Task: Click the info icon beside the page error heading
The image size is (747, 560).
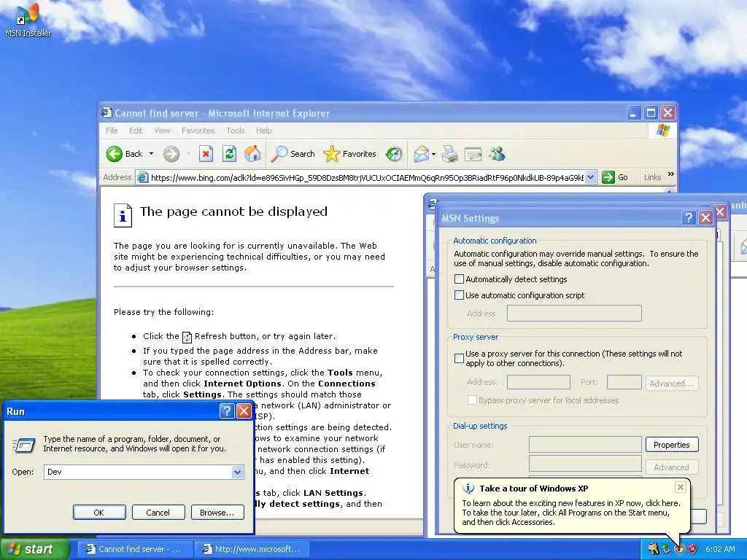Action: coord(123,215)
